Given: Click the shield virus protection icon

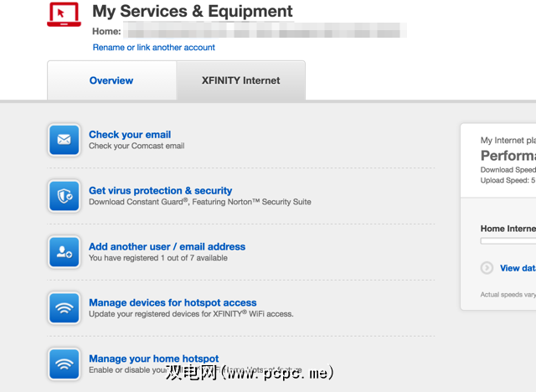Looking at the screenshot, I should tap(64, 195).
